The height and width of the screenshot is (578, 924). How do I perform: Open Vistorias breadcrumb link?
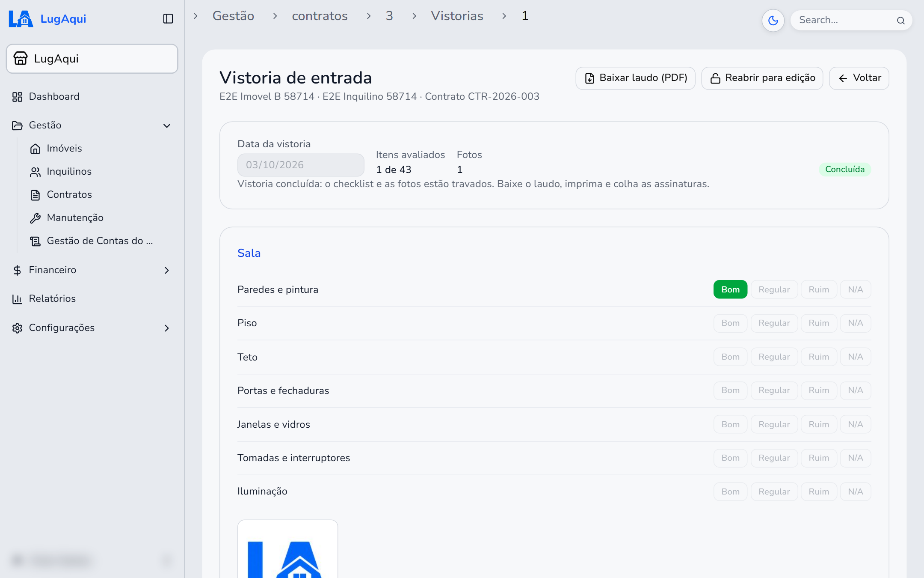[457, 16]
